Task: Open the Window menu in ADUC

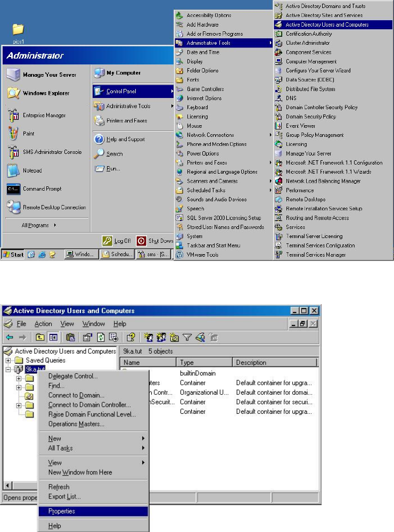Action: point(94,324)
